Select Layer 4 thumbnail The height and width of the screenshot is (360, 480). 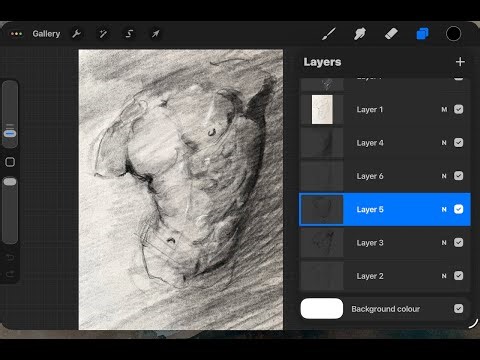322,143
